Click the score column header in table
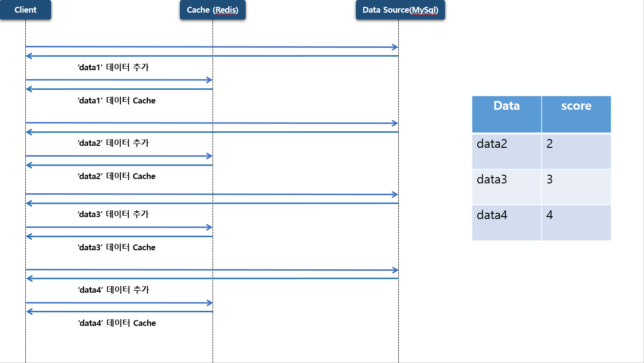644x363 pixels. click(x=576, y=114)
